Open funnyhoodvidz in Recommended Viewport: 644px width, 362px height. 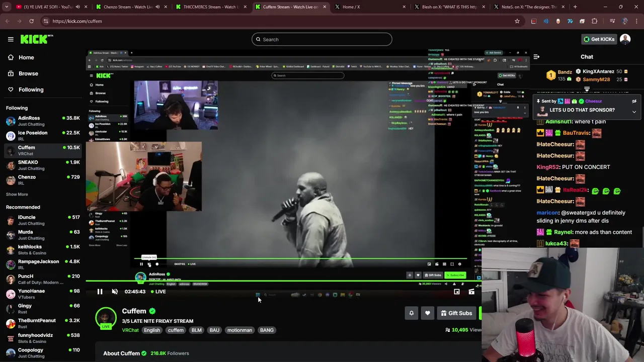43,338
